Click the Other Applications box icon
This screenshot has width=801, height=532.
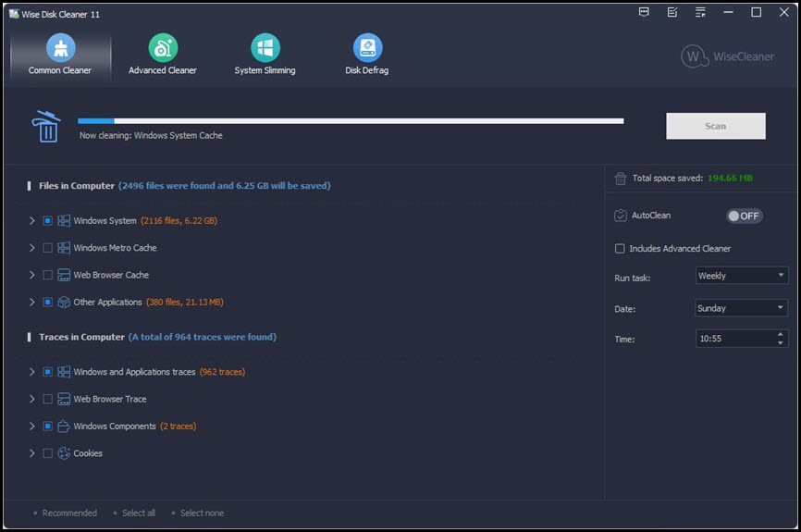click(x=64, y=302)
